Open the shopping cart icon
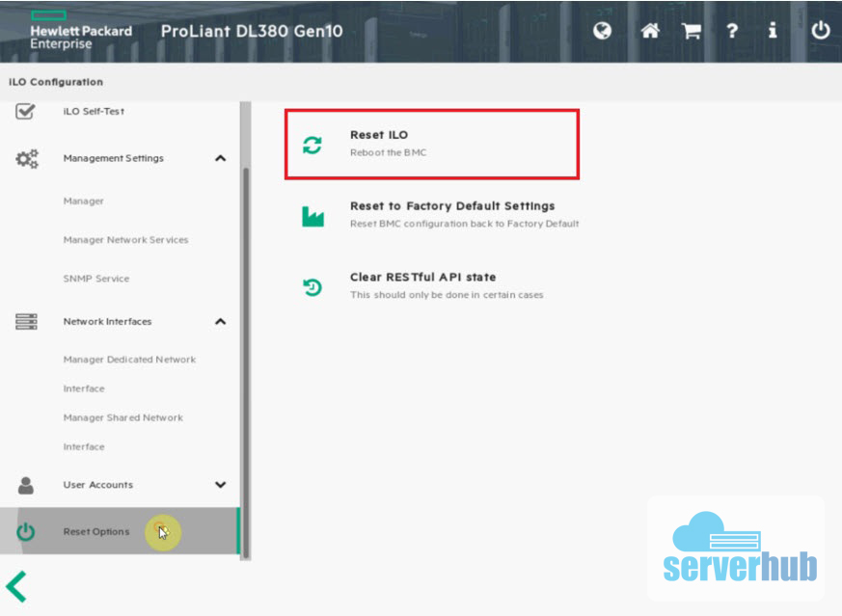This screenshot has height=616, width=842. (x=692, y=31)
